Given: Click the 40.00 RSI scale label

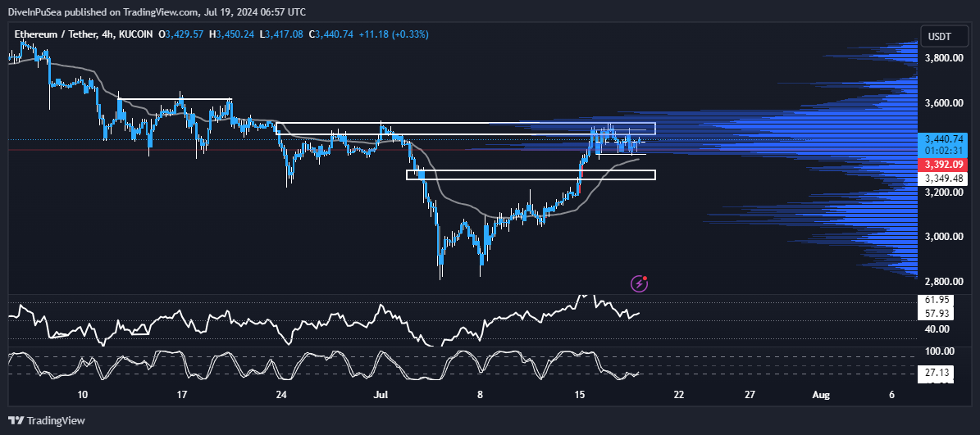Looking at the screenshot, I should click(x=937, y=329).
